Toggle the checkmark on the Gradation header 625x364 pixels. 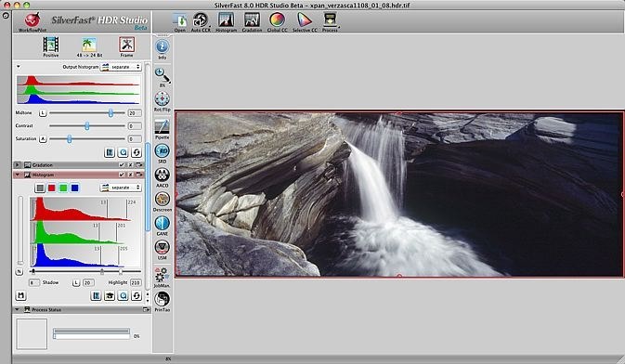click(x=122, y=165)
